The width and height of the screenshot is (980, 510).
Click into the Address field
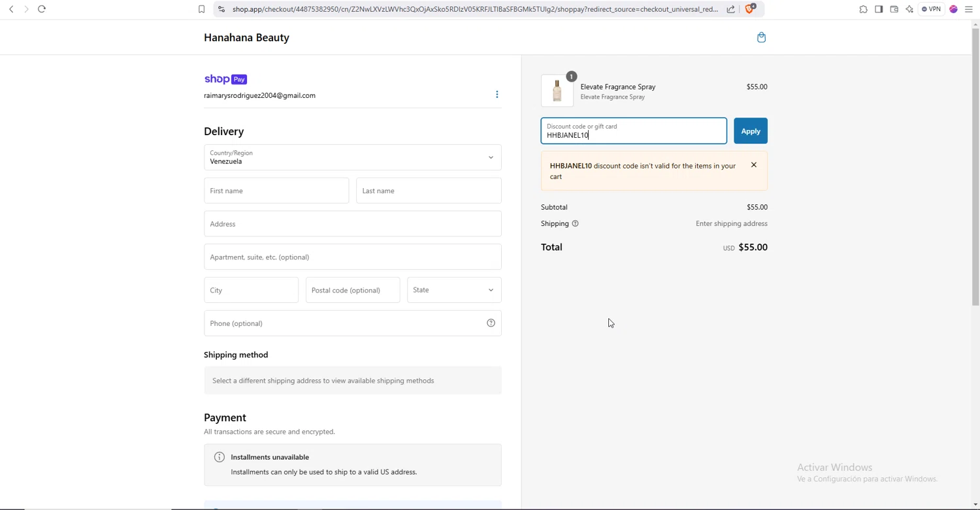pyautogui.click(x=353, y=224)
